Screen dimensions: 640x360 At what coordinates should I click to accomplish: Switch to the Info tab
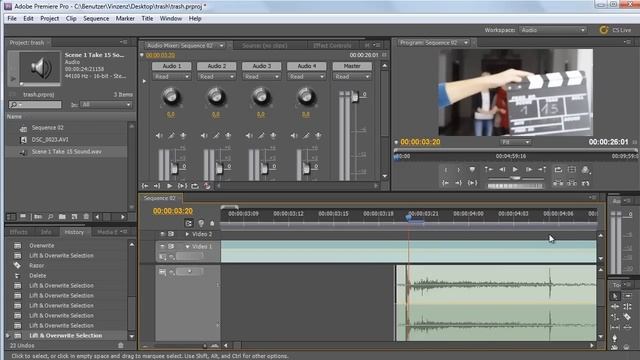pos(46,232)
